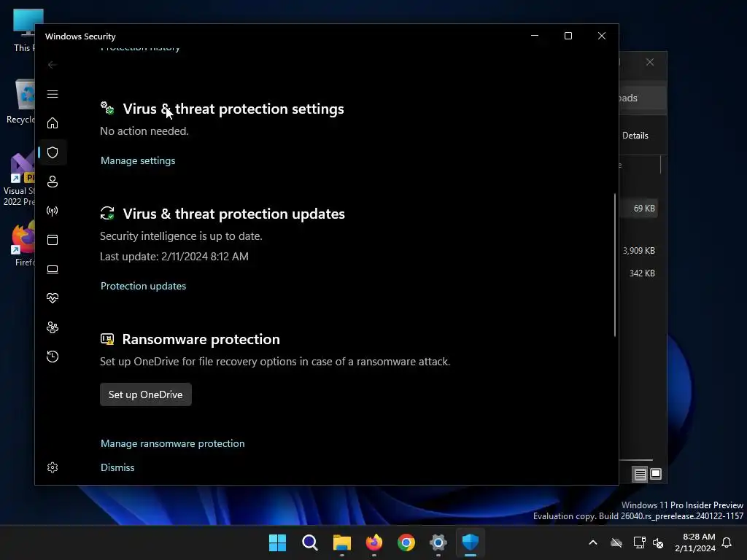Launch Google Chrome from taskbar

pos(406,542)
